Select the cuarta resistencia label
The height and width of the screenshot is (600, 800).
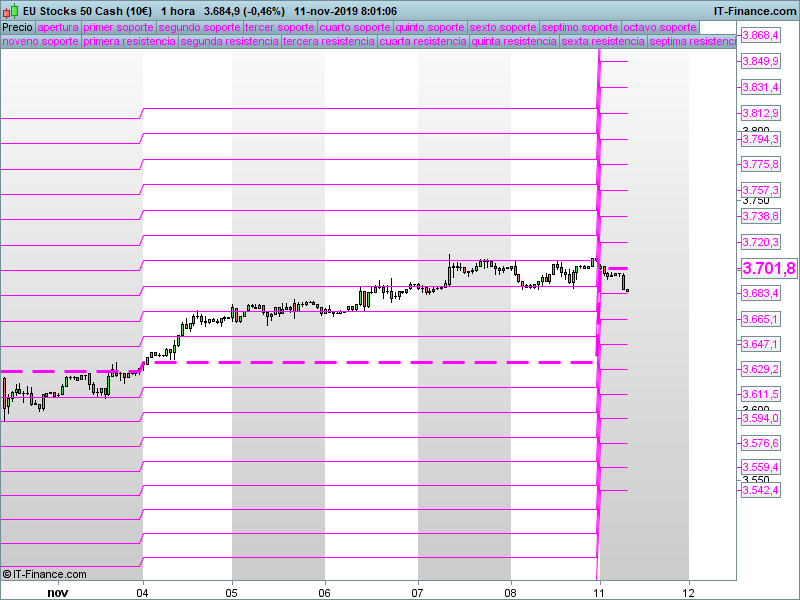[423, 41]
